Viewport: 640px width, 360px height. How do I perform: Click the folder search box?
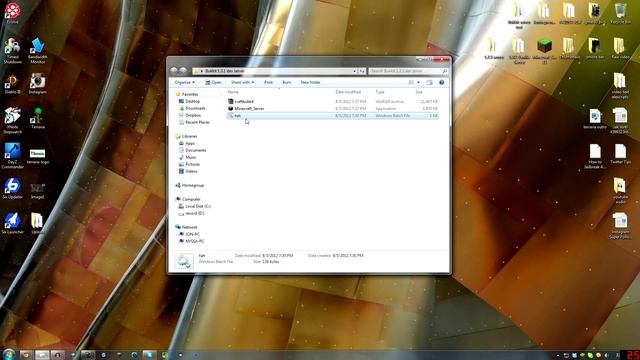(x=408, y=71)
